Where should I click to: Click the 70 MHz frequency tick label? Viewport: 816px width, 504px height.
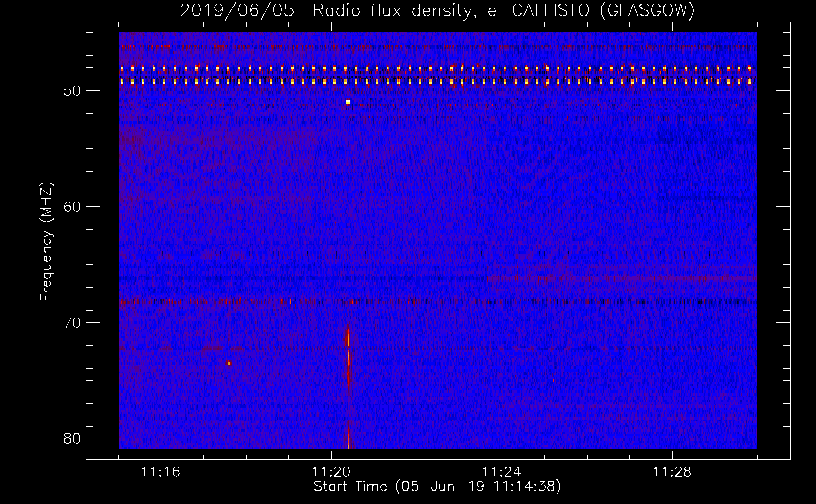coord(72,323)
